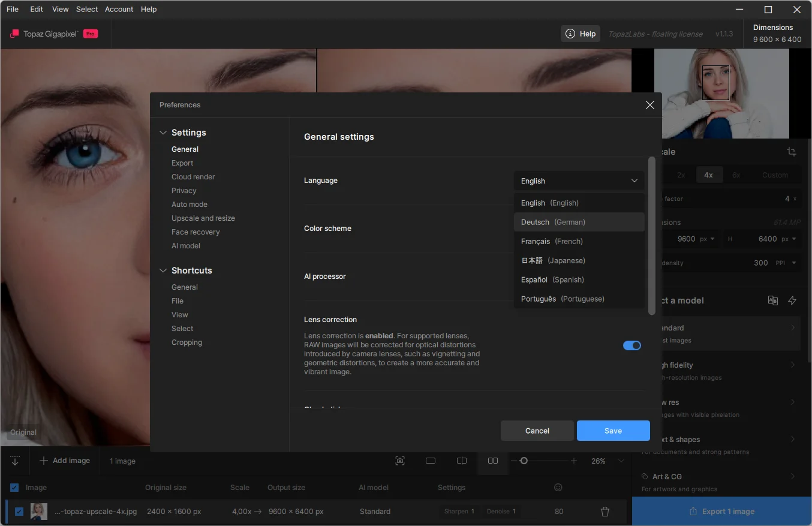Screen dimensions: 812x526
Task: Open the Account menu
Action: (119, 9)
